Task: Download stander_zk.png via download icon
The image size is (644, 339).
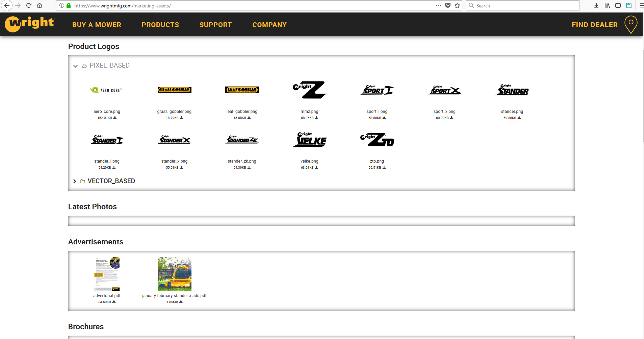Action: [x=249, y=167]
